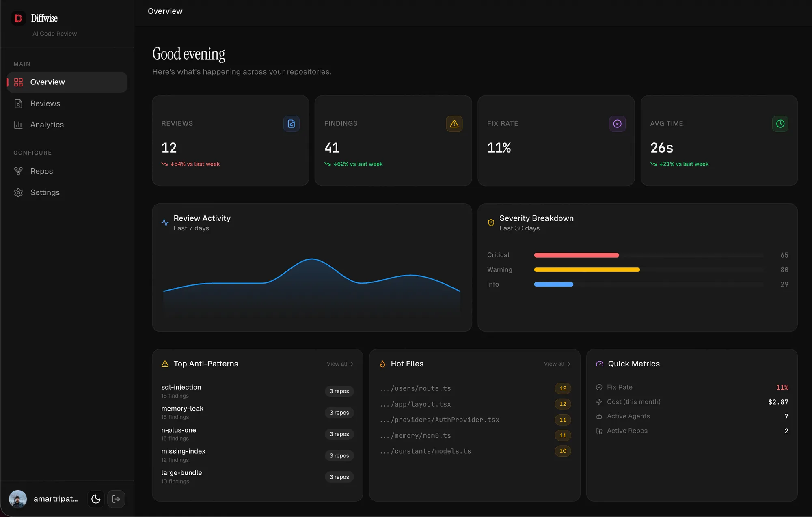812x517 pixels.
Task: Click the peak of the Review Activity chart
Action: tap(312, 259)
